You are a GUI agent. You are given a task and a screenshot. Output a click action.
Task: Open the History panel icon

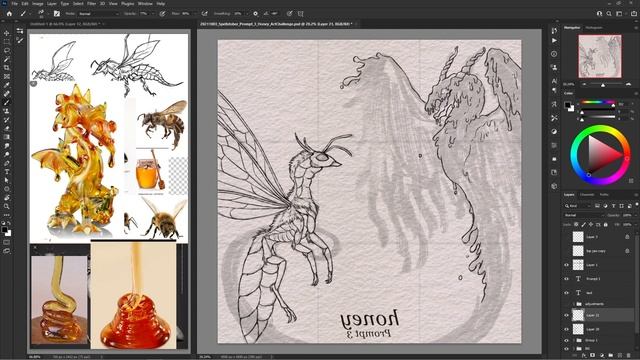pos(554,31)
